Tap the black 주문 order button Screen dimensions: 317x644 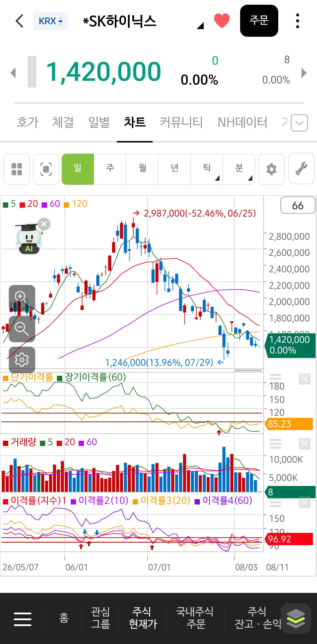coord(259,21)
